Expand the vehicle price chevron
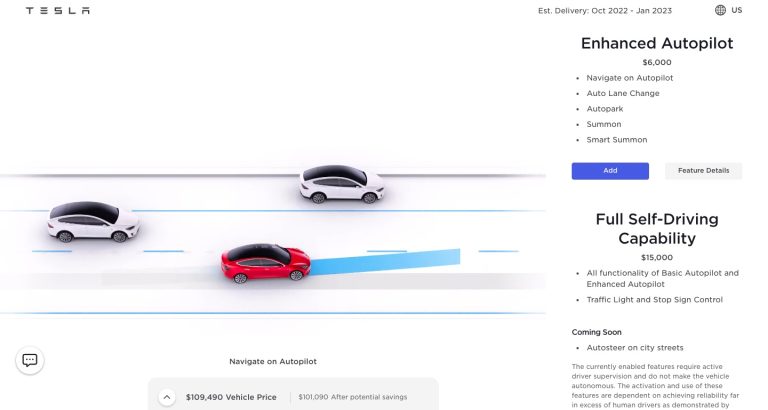The width and height of the screenshot is (768, 410). point(167,397)
